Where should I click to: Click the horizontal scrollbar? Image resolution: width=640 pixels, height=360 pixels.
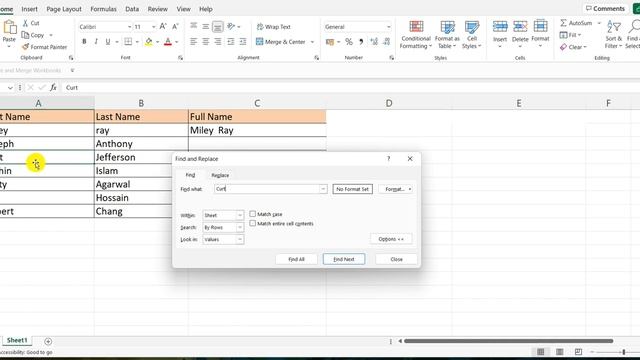click(508, 341)
